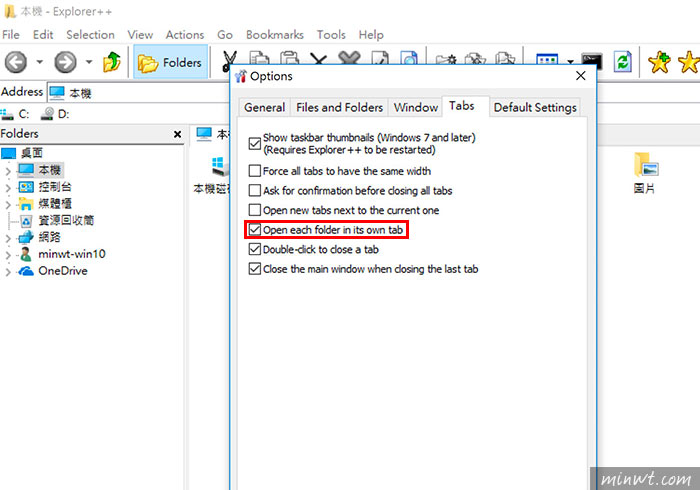Click the green Refresh icon
Screen dimensions: 700x490
tap(623, 62)
